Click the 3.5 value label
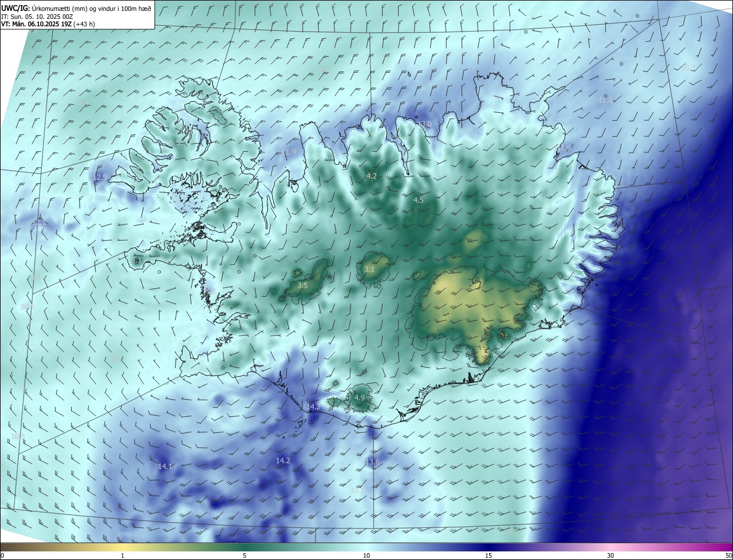The width and height of the screenshot is (733, 560). pos(303,285)
